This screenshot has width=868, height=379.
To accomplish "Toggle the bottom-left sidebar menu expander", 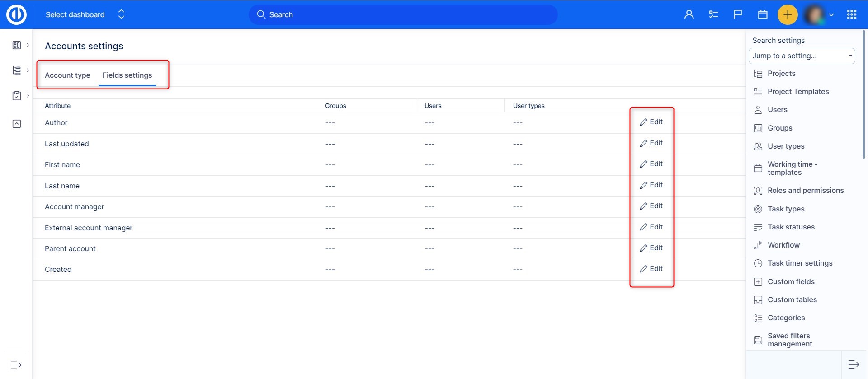I will [x=16, y=365].
